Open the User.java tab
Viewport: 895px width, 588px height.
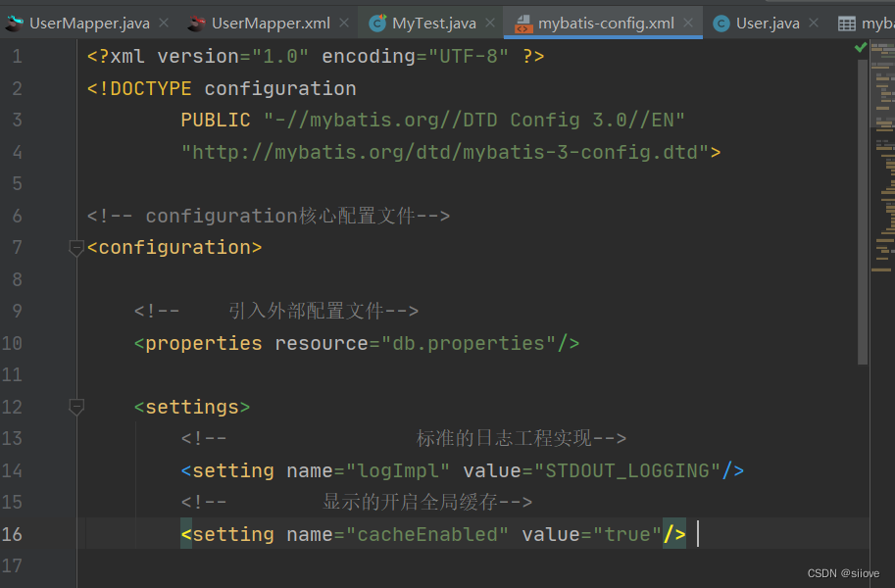pos(768,24)
